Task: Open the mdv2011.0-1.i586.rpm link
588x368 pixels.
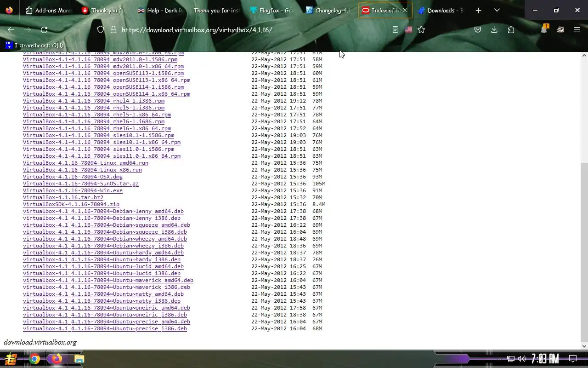Action: 100,59
